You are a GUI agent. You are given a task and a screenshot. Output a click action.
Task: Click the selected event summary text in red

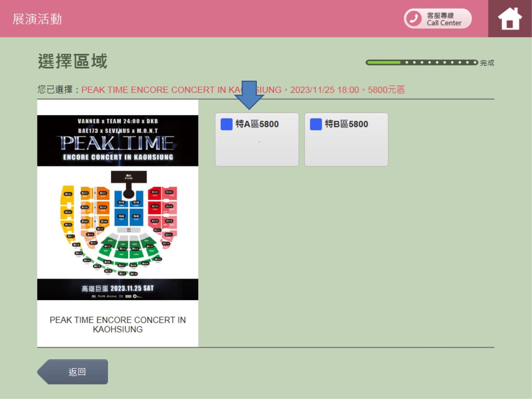coord(243,90)
